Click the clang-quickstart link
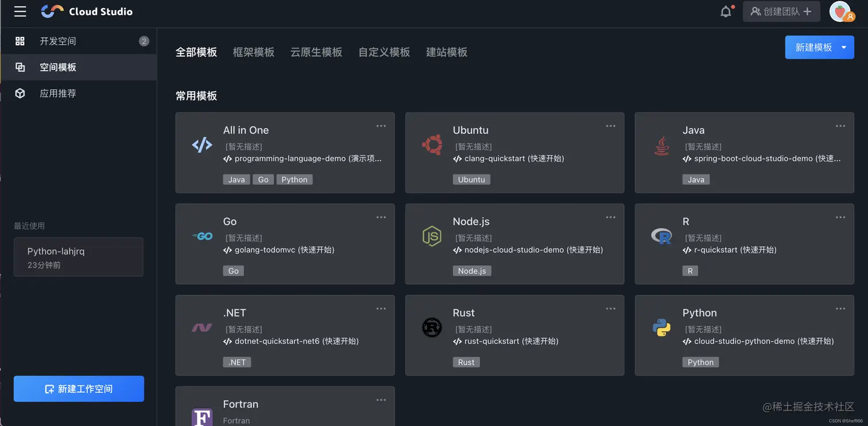868x426 pixels. pyautogui.click(x=509, y=158)
